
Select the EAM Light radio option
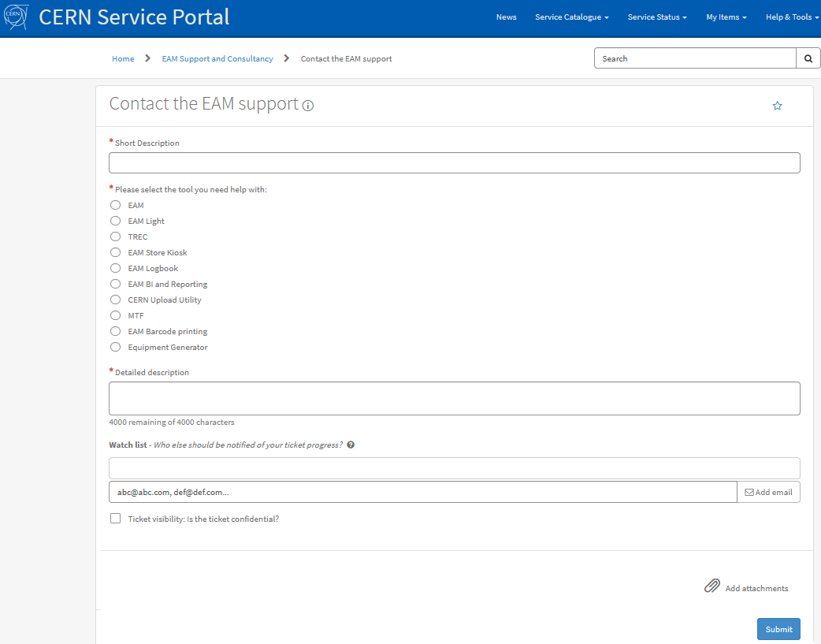tap(115, 221)
